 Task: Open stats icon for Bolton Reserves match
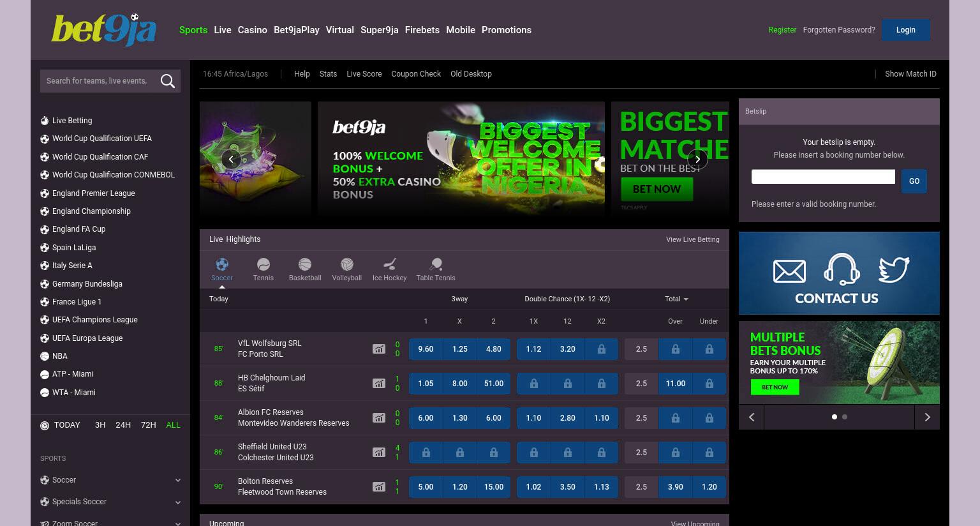[x=379, y=486]
